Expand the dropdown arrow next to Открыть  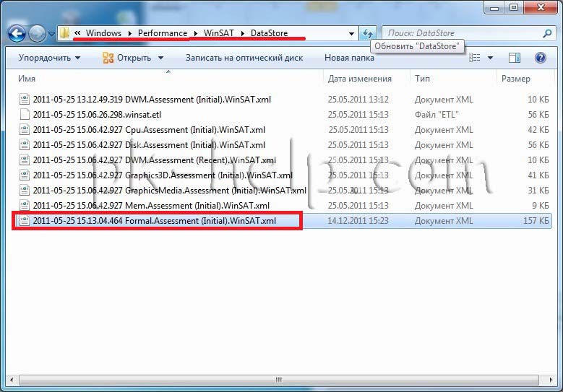[160, 58]
